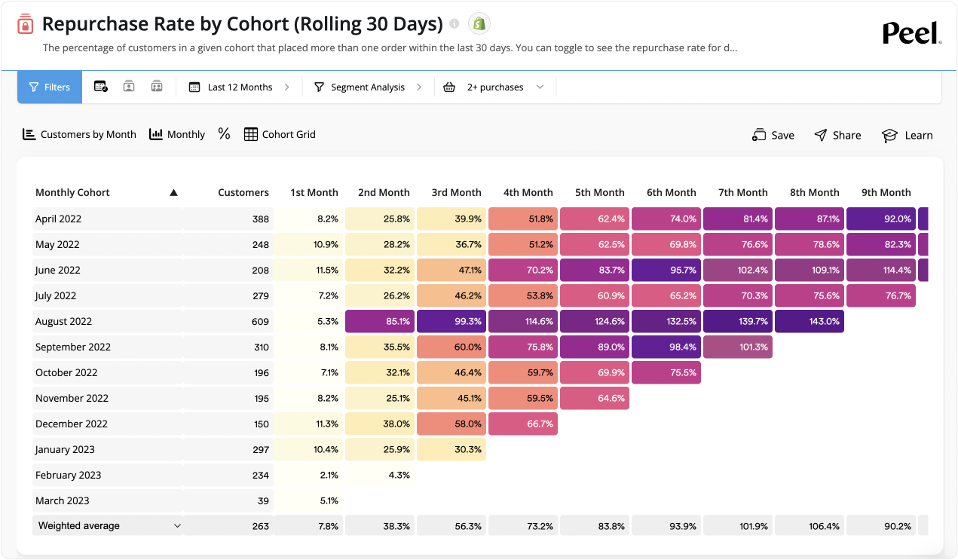958x560 pixels.
Task: Click the Save button
Action: tap(773, 135)
